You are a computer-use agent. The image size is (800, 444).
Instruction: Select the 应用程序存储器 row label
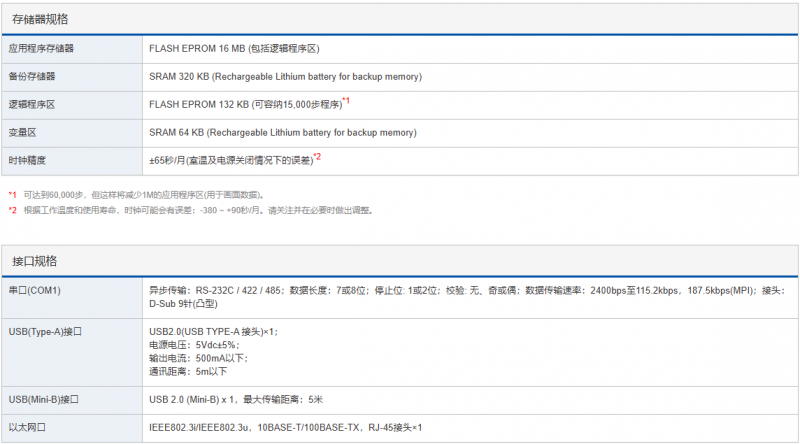(41, 48)
